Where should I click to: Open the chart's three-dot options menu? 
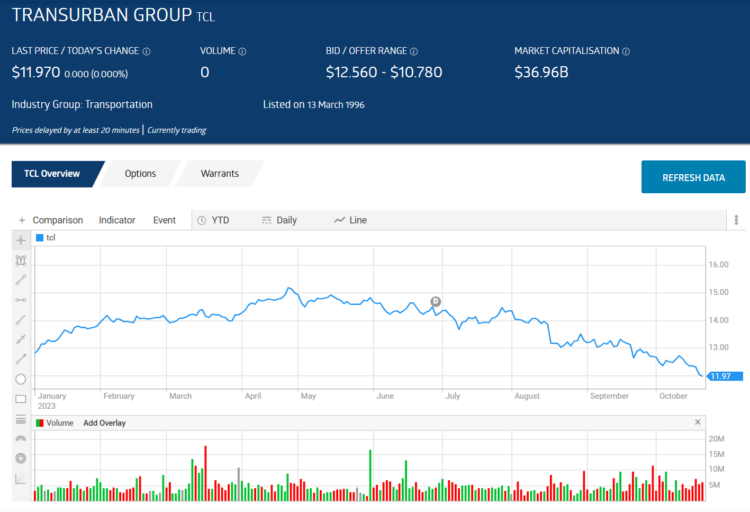click(x=736, y=220)
